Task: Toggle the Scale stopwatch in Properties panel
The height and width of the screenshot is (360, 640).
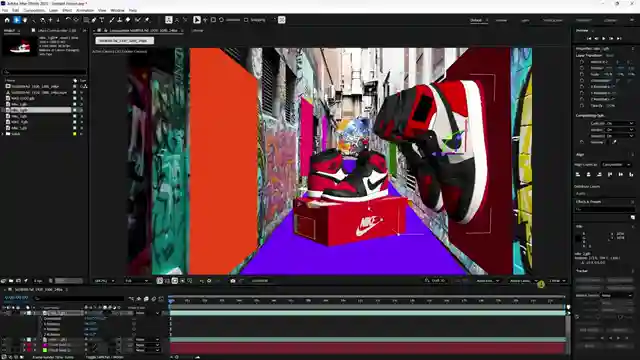Action: coord(582,74)
